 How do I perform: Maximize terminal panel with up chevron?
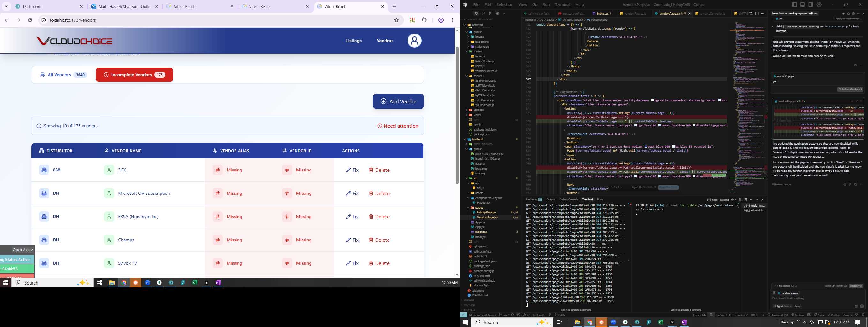[757, 200]
